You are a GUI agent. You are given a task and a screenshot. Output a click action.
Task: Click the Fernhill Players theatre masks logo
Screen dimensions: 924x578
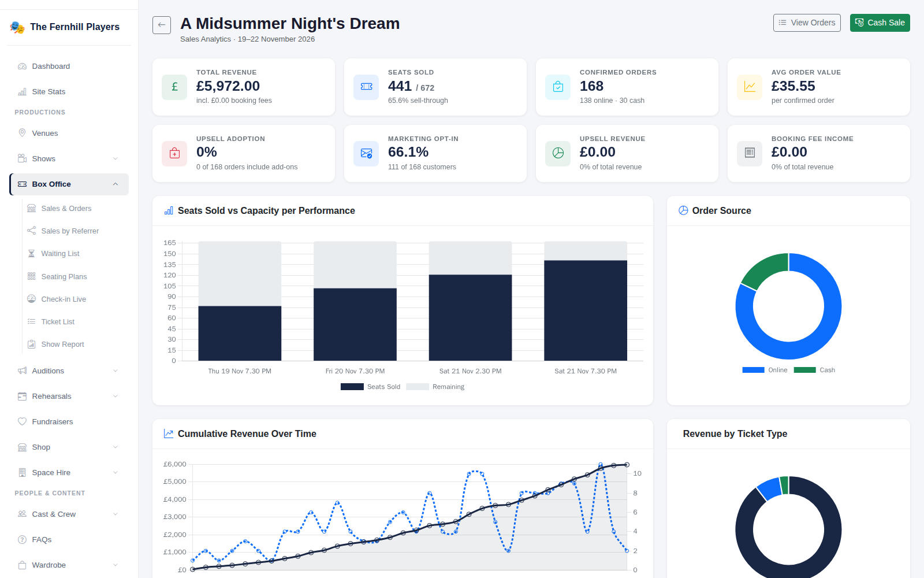coord(17,27)
